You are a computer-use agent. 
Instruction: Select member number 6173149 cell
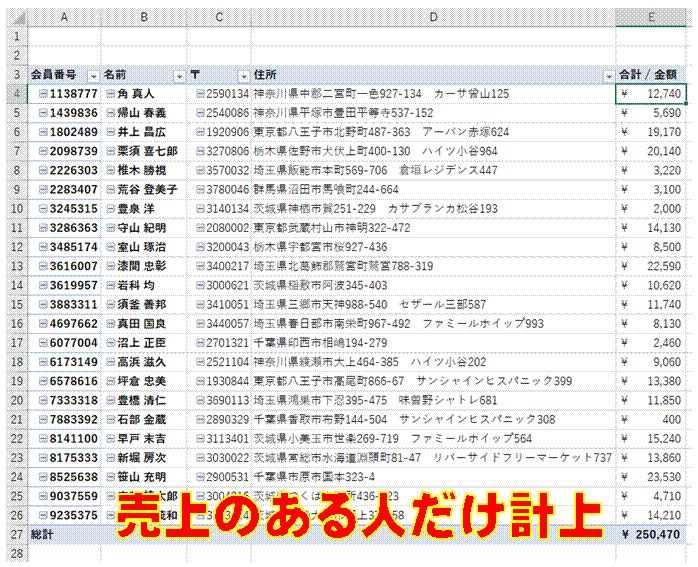coord(64,361)
